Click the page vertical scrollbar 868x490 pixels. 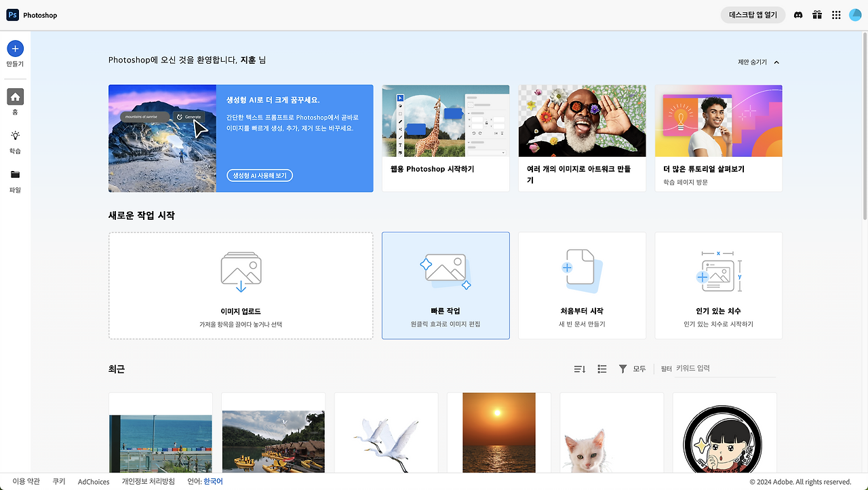point(865,126)
